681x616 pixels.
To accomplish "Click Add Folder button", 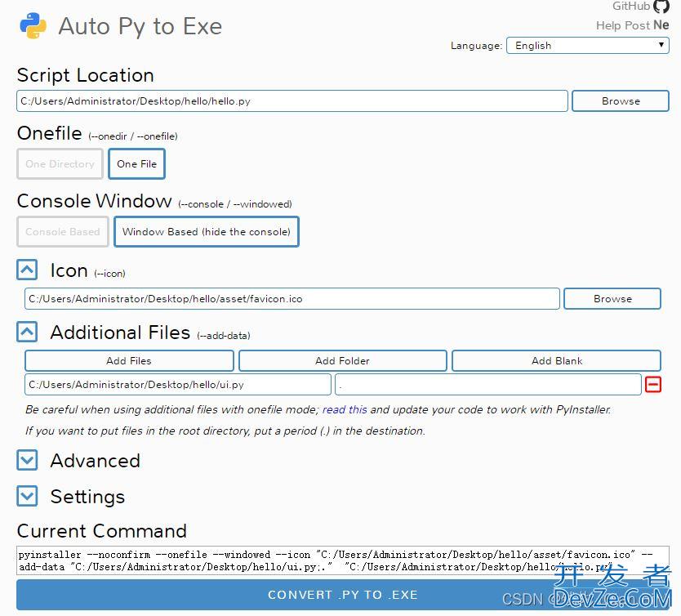I will (x=342, y=360).
